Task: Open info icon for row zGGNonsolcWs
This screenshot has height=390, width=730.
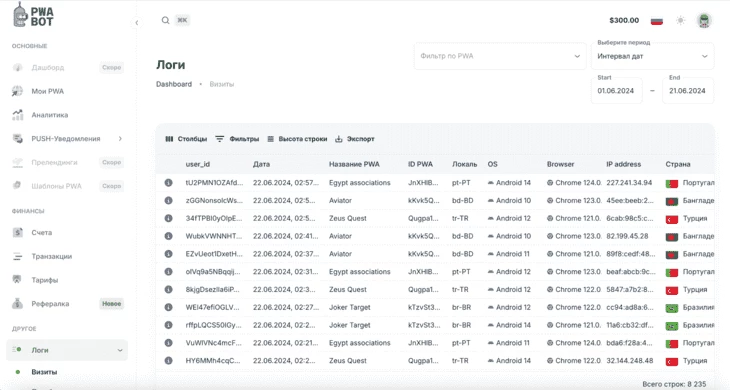Action: [169, 201]
